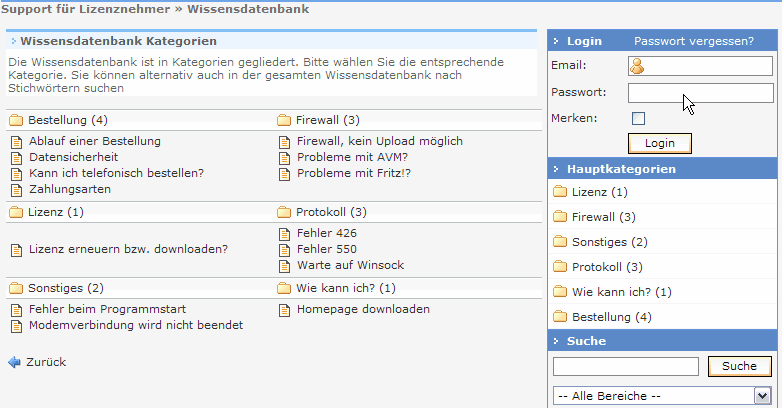Image resolution: width=782 pixels, height=408 pixels.
Task: Click document icon beside Homepage downloaden
Action: click(x=284, y=309)
